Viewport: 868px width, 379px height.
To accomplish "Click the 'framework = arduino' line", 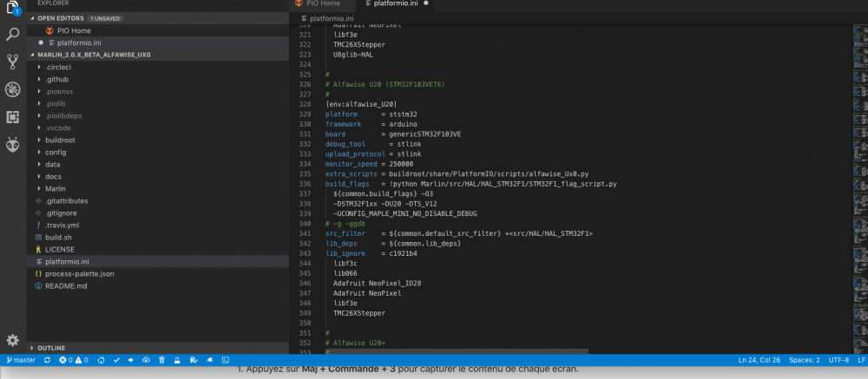I will (372, 124).
